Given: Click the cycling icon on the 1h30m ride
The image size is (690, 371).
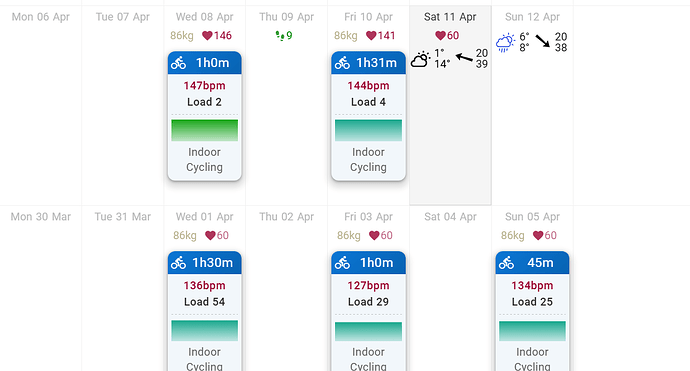Looking at the screenshot, I should click(178, 263).
